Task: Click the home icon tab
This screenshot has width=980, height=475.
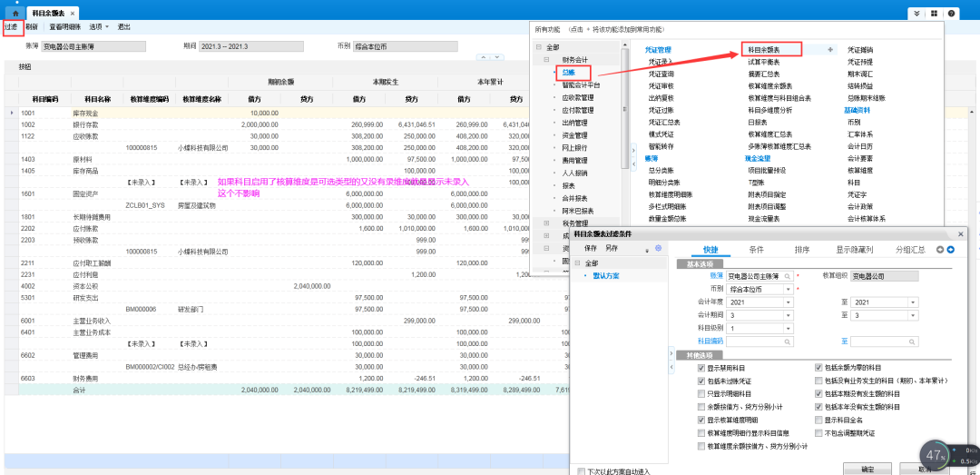Action: [15, 13]
